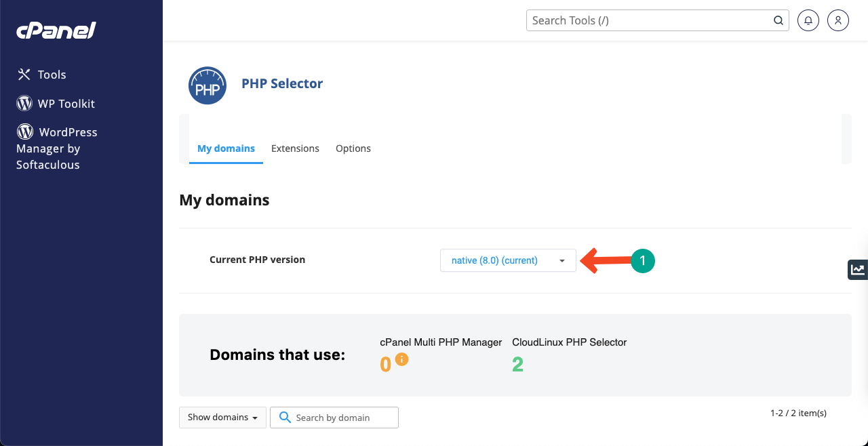Open the Options tab
The height and width of the screenshot is (446, 868).
tap(353, 148)
